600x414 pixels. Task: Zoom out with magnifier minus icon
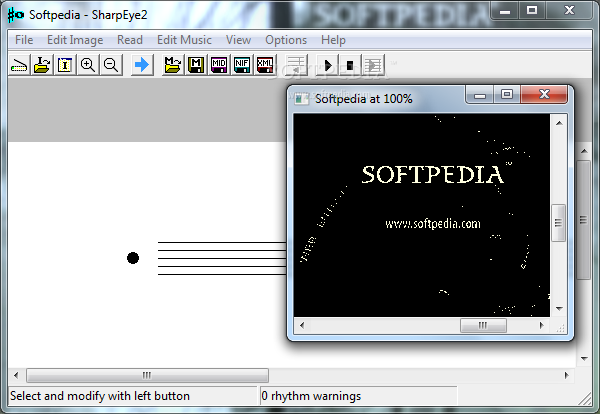pyautogui.click(x=111, y=65)
